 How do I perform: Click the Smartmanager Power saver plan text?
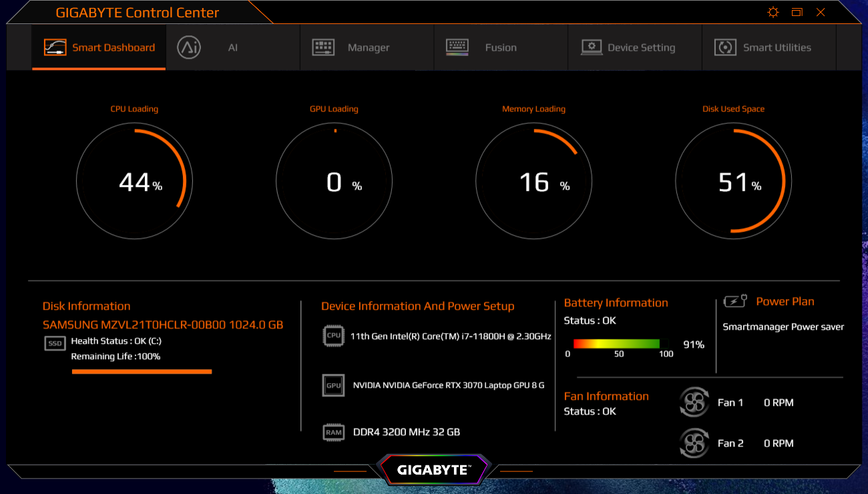[x=783, y=327]
